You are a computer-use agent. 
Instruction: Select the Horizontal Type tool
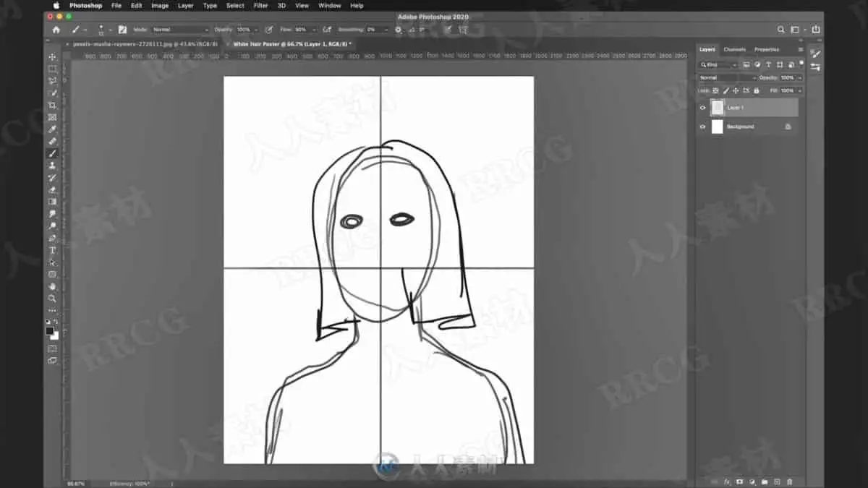click(x=52, y=250)
